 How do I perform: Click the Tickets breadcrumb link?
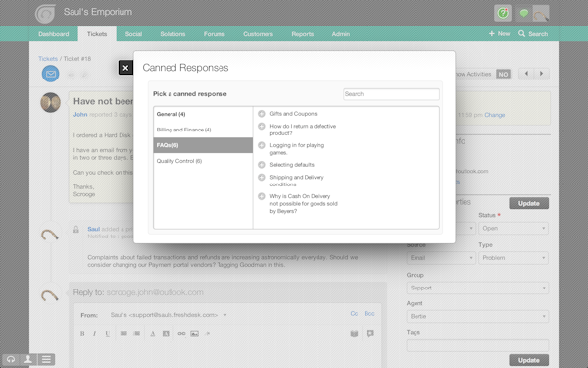pyautogui.click(x=48, y=59)
